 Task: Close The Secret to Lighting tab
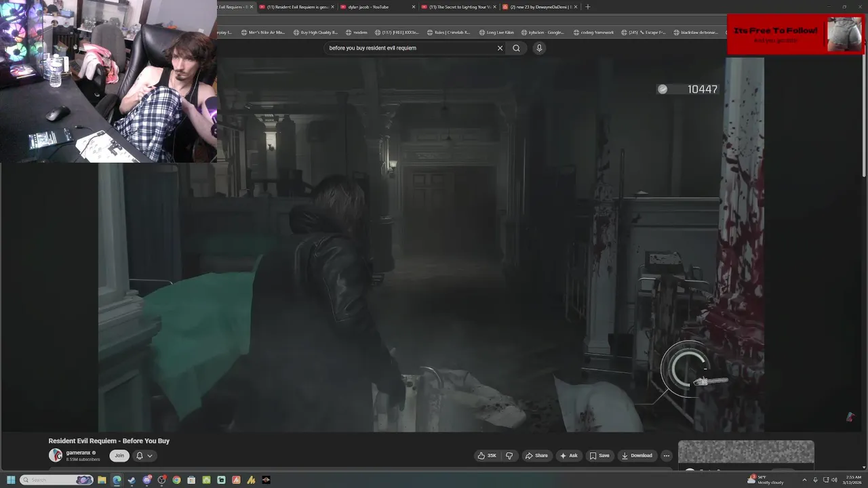494,7
